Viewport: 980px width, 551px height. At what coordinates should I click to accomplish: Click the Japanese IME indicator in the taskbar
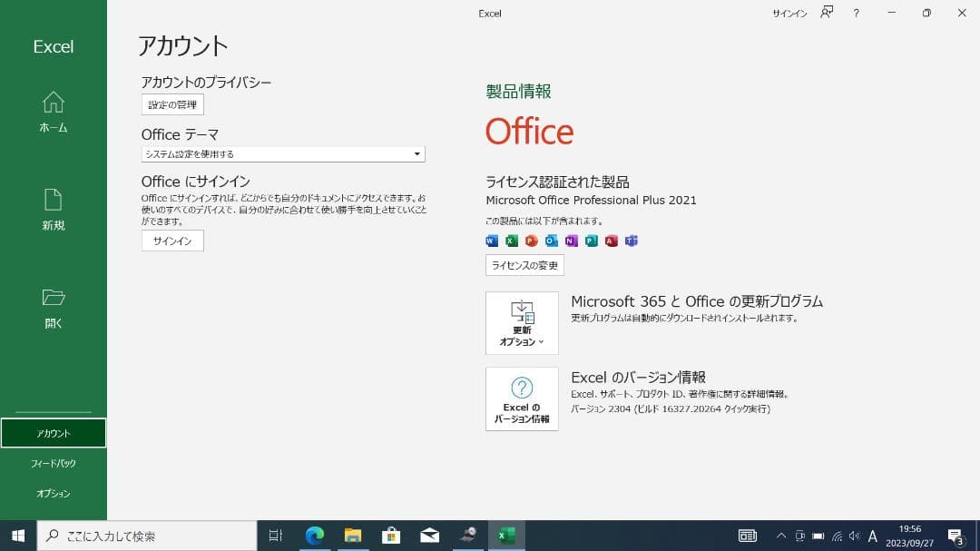(x=873, y=536)
